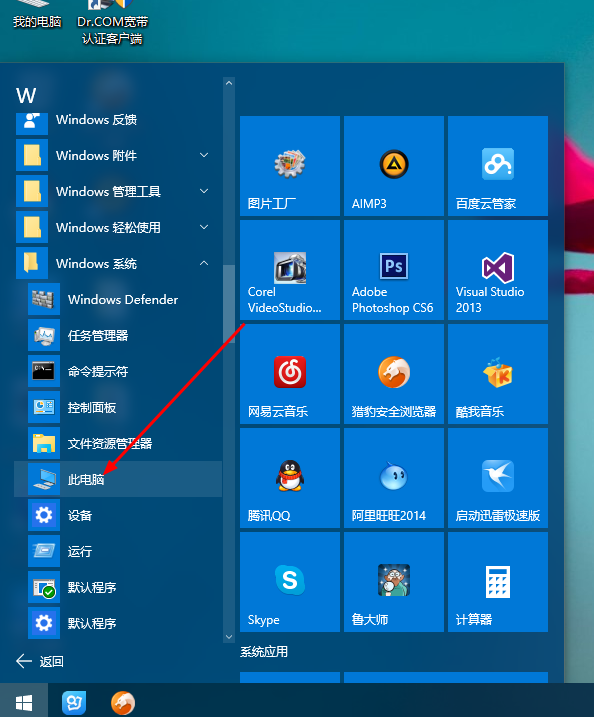
Task: Open 默认程序 with the gear icon
Action: pyautogui.click(x=118, y=623)
